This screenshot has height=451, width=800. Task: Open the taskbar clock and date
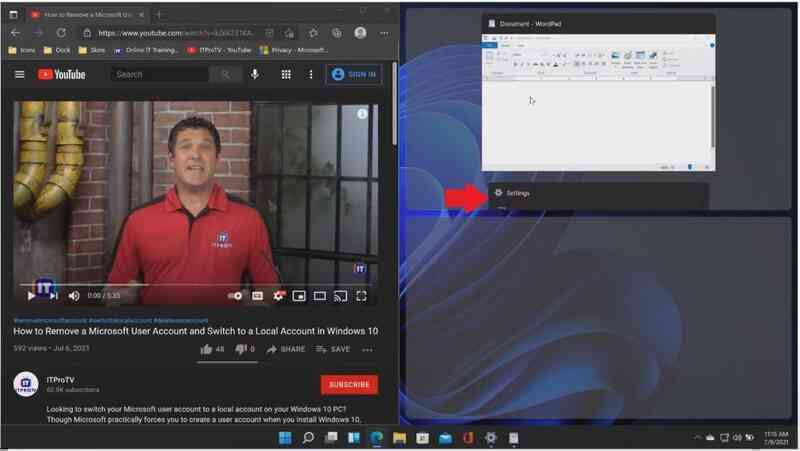tap(776, 438)
